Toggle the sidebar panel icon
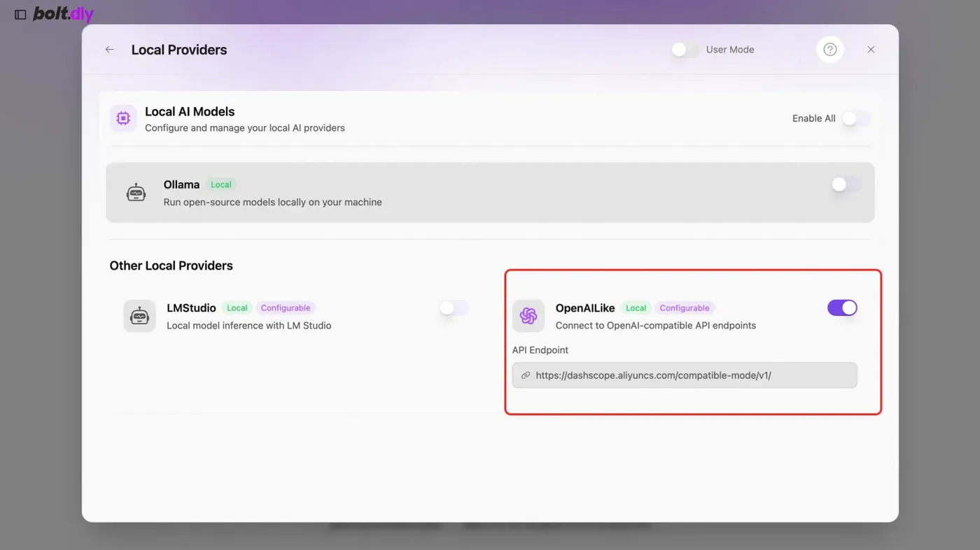Screen dimensions: 980x550 pos(20,15)
